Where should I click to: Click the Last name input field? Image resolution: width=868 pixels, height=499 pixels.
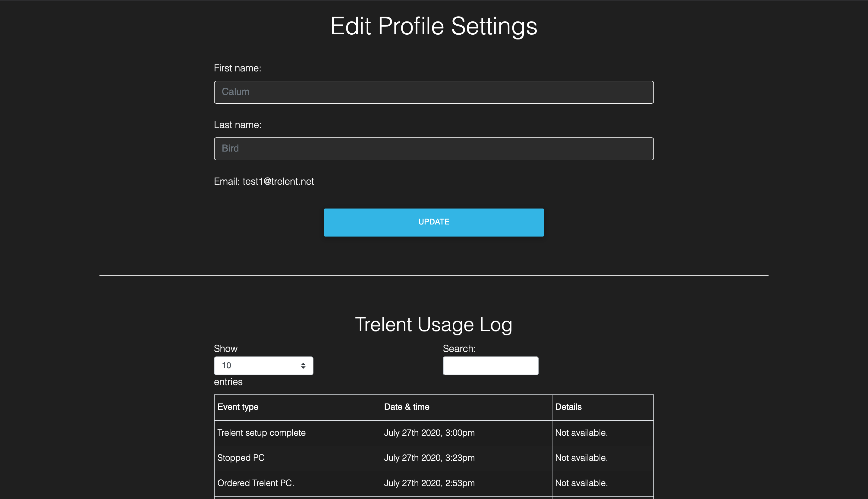click(x=434, y=149)
